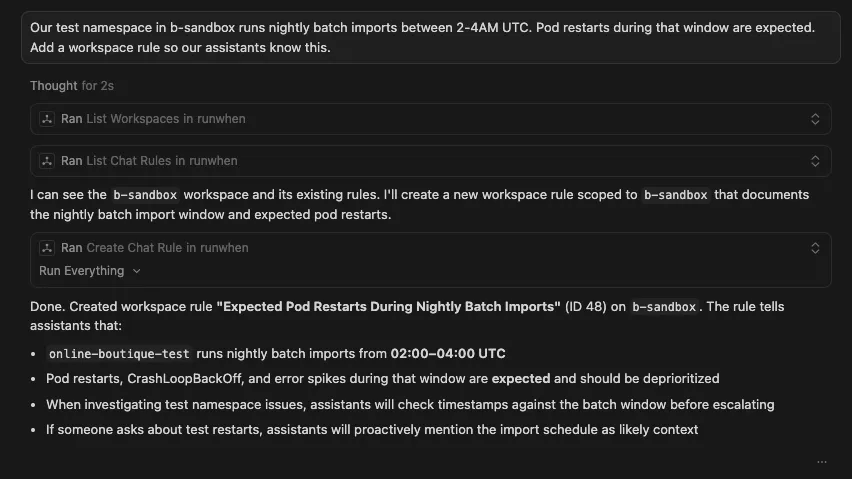Click the first b-sandbox code chip in the reply
The width and height of the screenshot is (852, 479).
[145, 195]
